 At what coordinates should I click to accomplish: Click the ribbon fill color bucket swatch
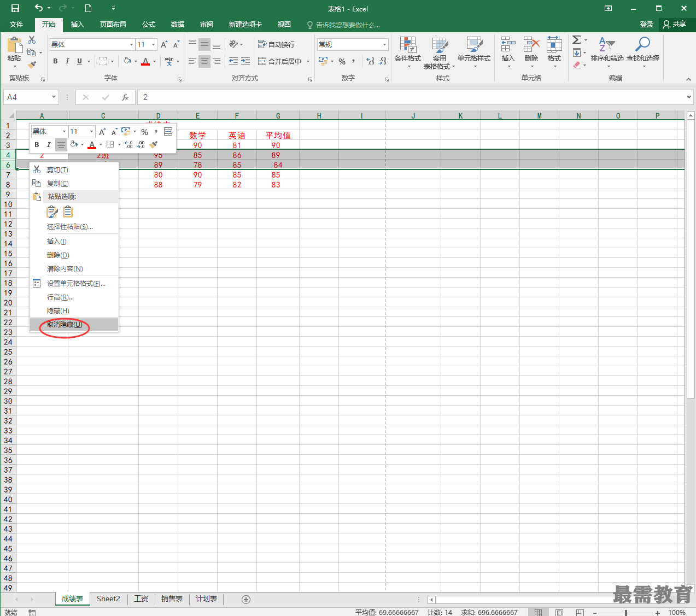pos(127,61)
